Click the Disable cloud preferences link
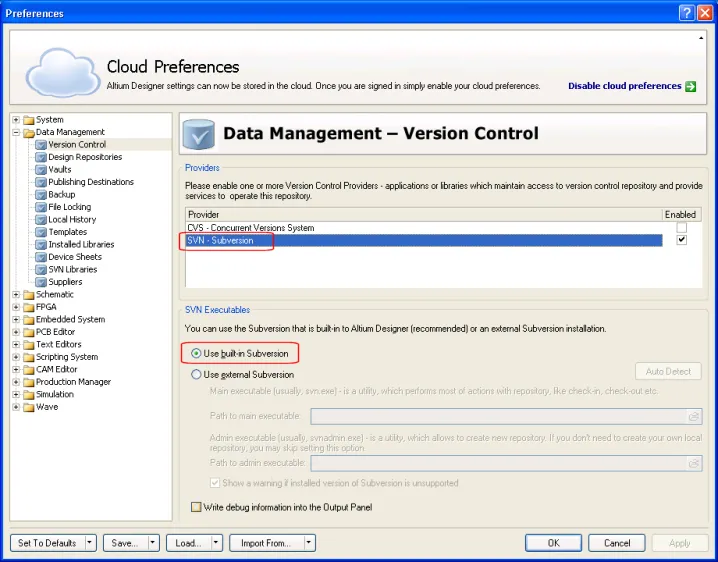The image size is (718, 562). (624, 86)
